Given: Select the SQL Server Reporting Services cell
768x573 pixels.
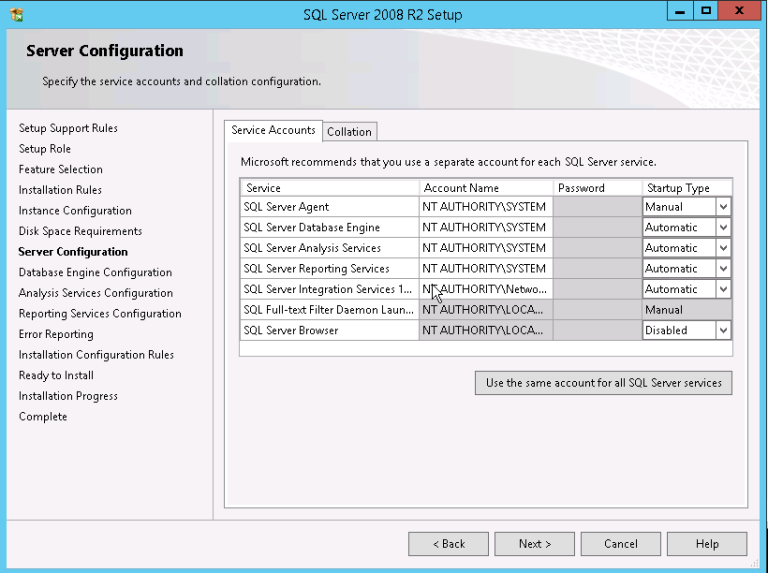Looking at the screenshot, I should point(330,268).
